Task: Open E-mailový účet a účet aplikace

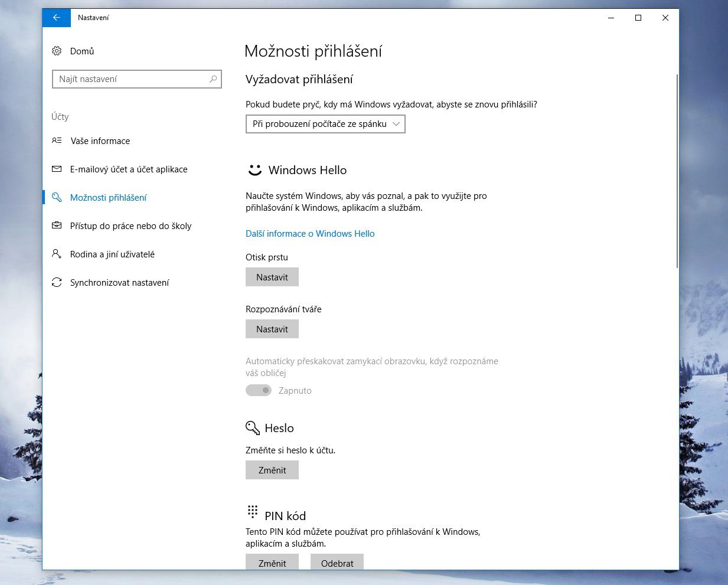Action: pyautogui.click(x=129, y=169)
